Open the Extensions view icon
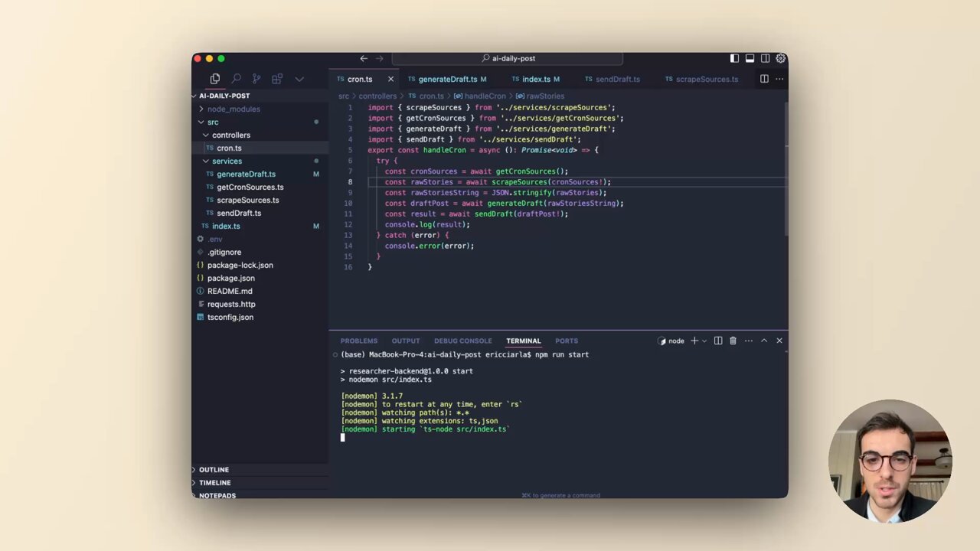 click(277, 79)
